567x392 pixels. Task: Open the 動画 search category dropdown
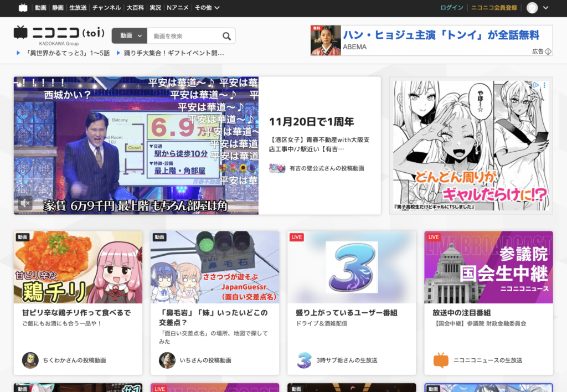[130, 36]
